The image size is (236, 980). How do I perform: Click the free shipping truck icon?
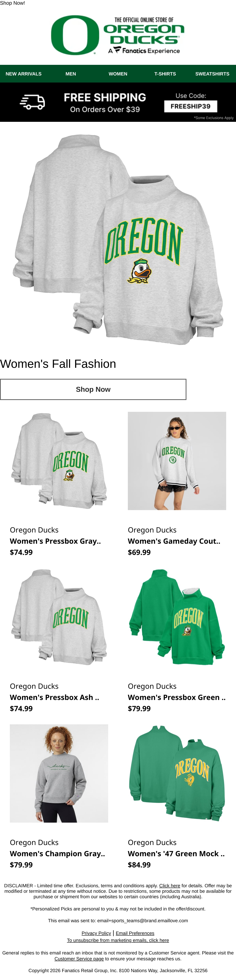point(32,102)
